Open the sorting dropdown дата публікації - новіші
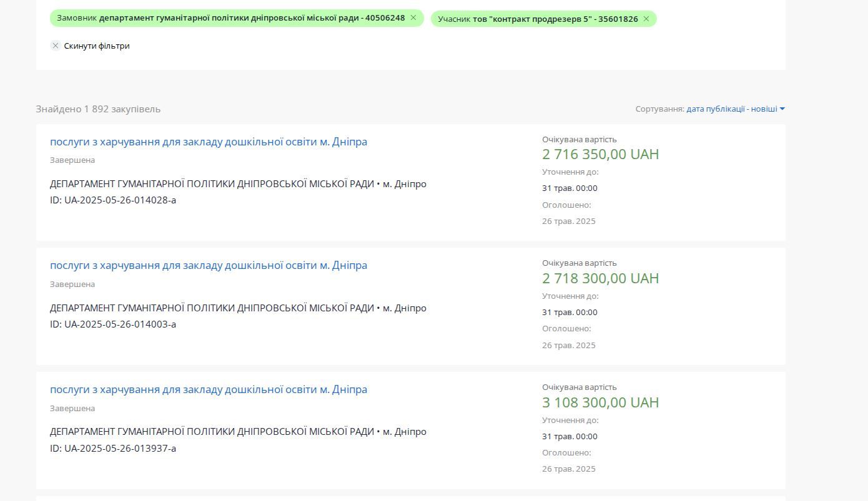 (x=731, y=109)
